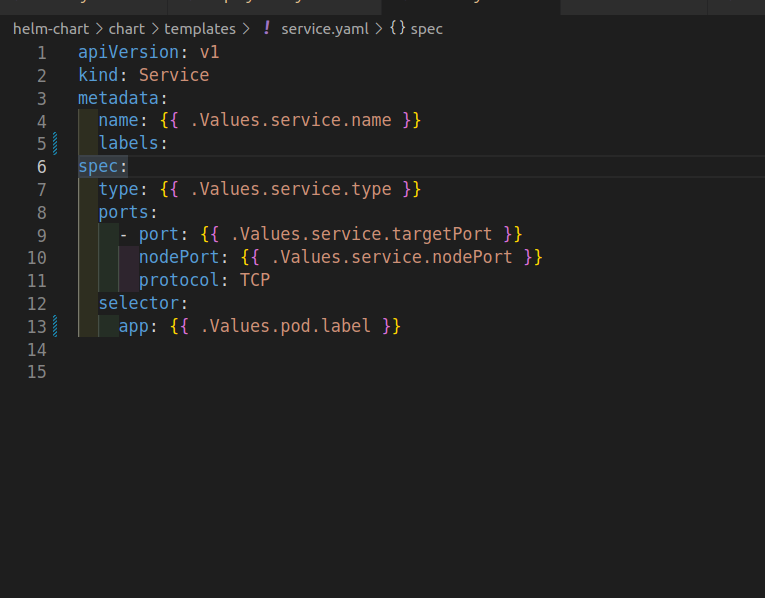This screenshot has width=765, height=598.
Task: Click the opening braces on line 4
Action: click(169, 120)
